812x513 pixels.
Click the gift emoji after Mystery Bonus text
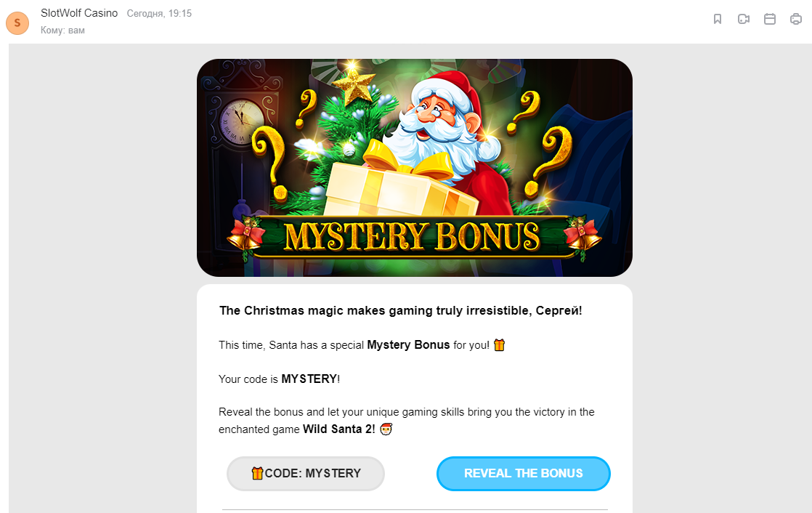(x=499, y=344)
